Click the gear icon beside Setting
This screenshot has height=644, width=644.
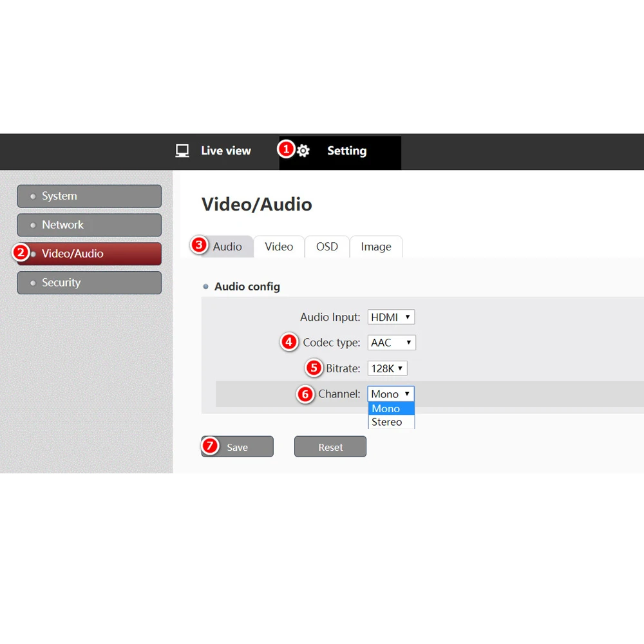click(303, 151)
